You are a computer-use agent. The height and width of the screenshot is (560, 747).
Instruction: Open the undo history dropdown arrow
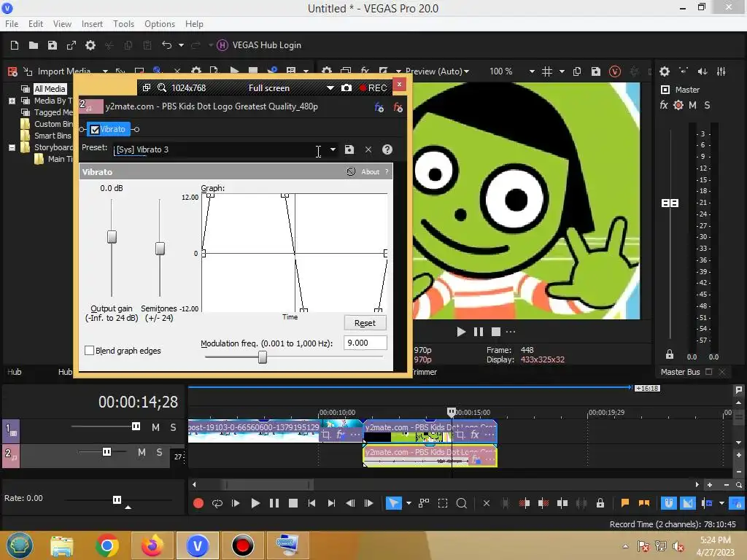click(181, 45)
